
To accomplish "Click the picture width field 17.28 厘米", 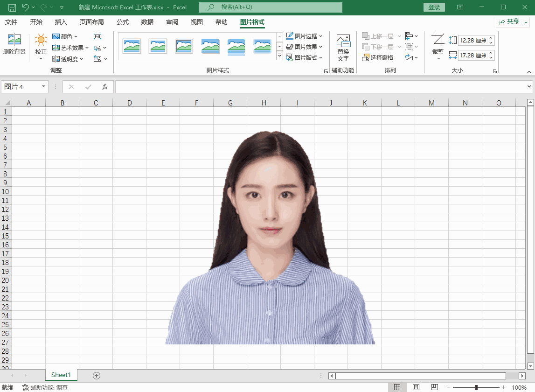I will (473, 56).
